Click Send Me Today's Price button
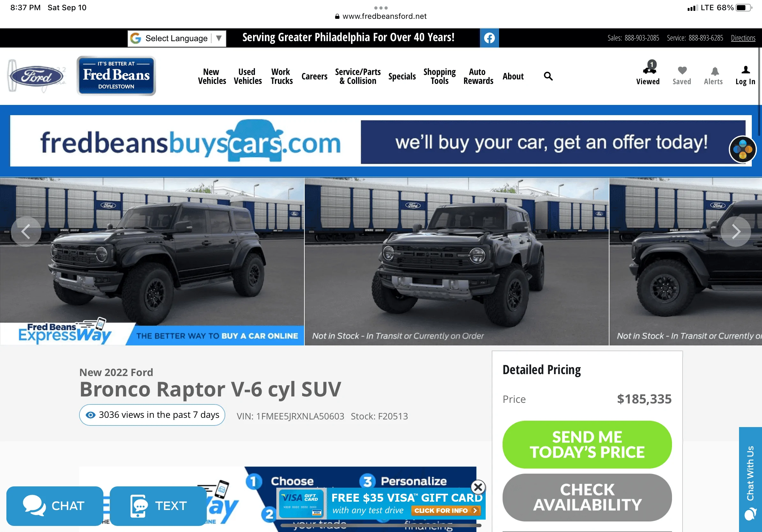 [x=587, y=444]
